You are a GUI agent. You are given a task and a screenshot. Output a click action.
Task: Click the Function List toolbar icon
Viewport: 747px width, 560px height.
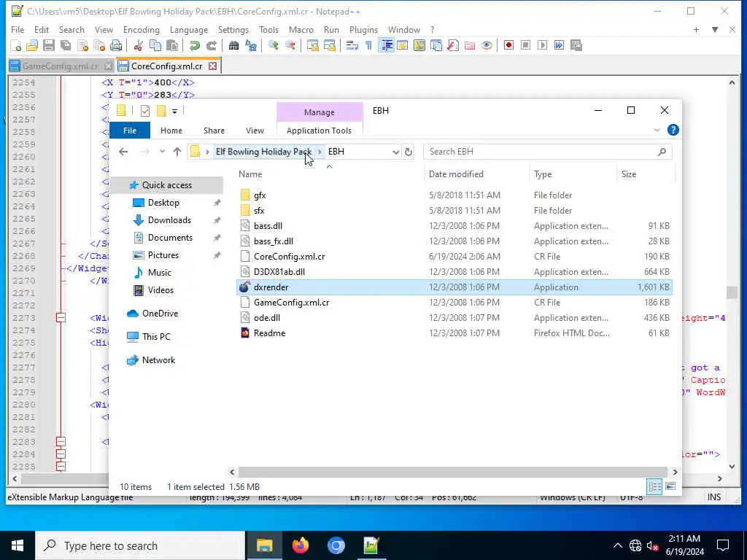pos(453,46)
